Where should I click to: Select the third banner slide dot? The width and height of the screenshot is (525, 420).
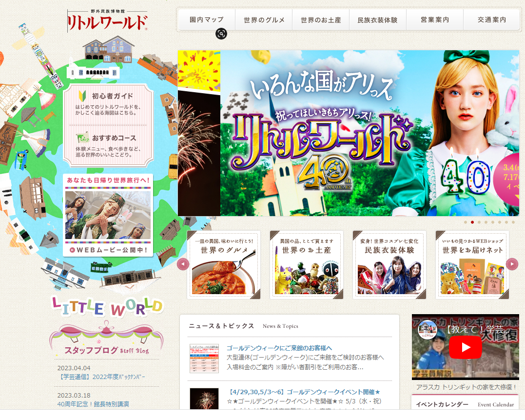coord(479,222)
